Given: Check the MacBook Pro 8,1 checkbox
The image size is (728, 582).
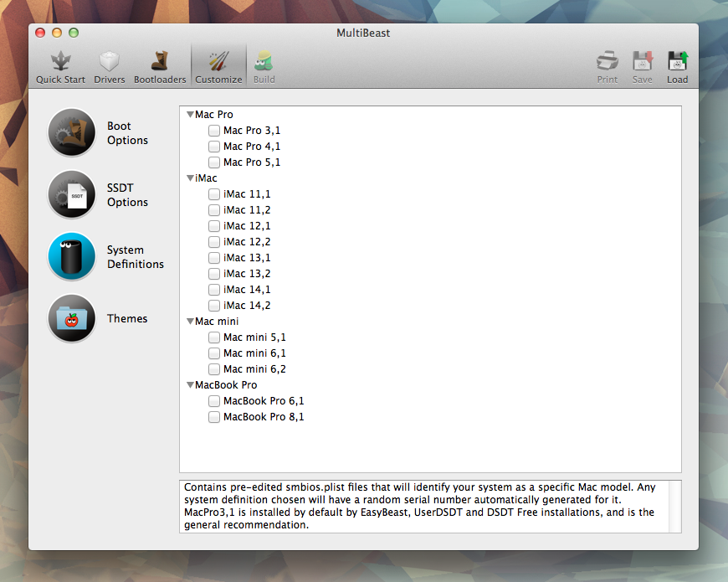Looking at the screenshot, I should pos(214,417).
